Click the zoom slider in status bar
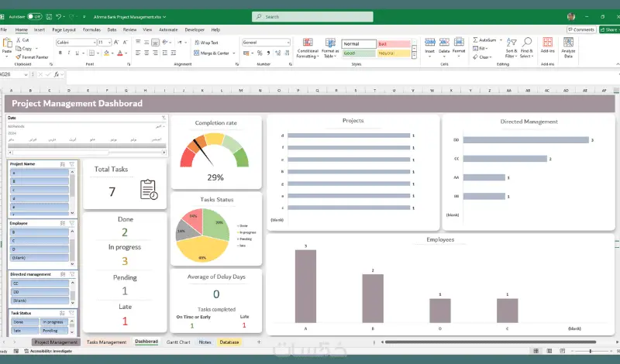620x364 pixels. click(590, 351)
